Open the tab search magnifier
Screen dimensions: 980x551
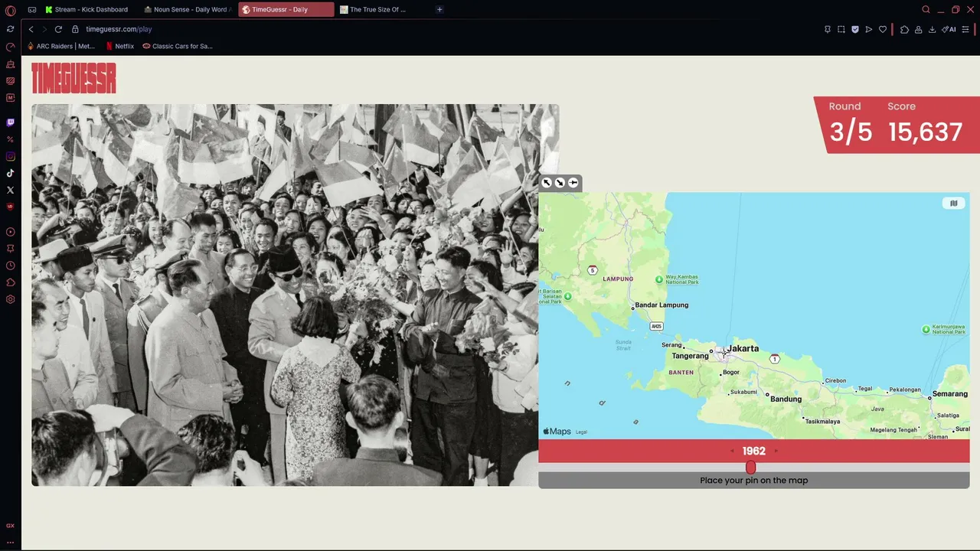[926, 10]
